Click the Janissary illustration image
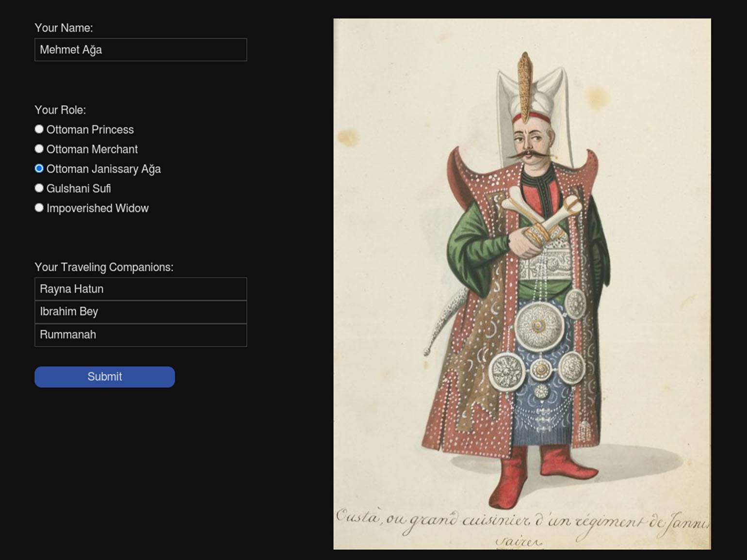Image resolution: width=747 pixels, height=560 pixels. 522,284
